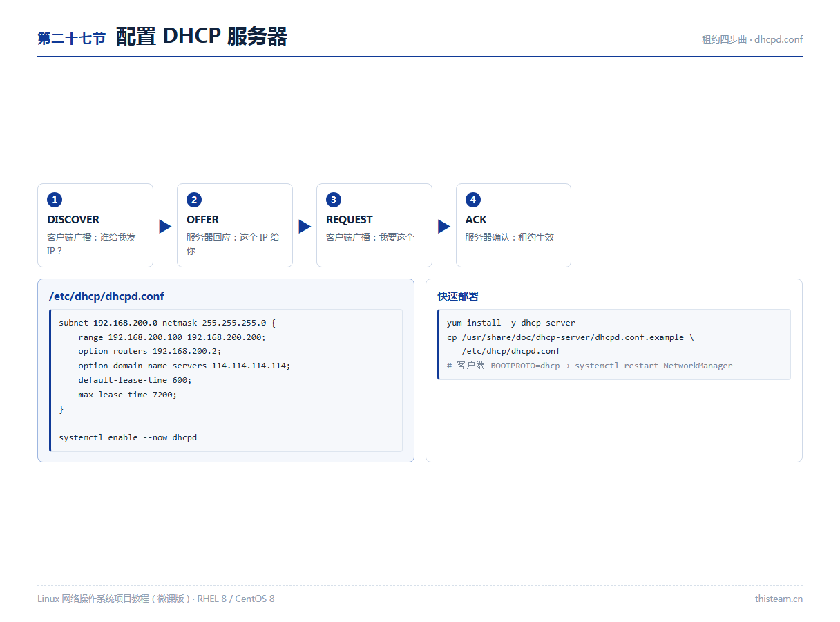Click the 'range 192.168.200.100 192.168.200.200;' line
Image resolution: width=840 pixels, height=622 pixels.
[172, 337]
